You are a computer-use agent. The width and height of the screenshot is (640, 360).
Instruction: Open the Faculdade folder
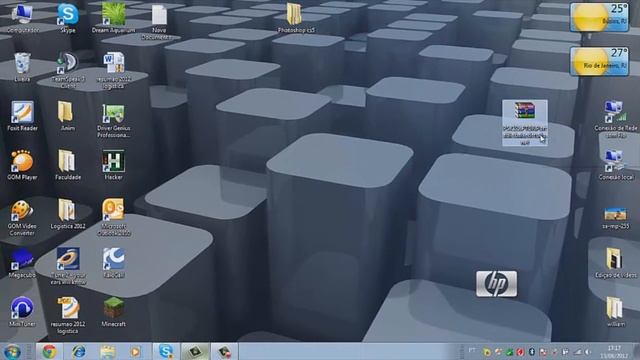68,165
